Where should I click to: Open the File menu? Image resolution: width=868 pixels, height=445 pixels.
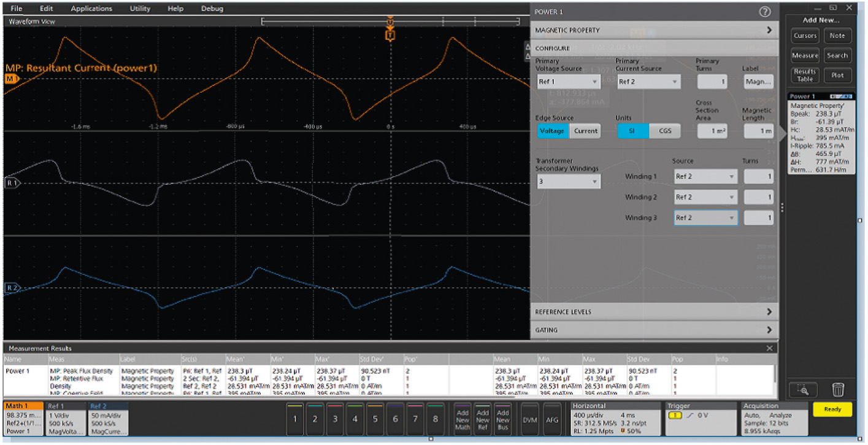[x=17, y=9]
